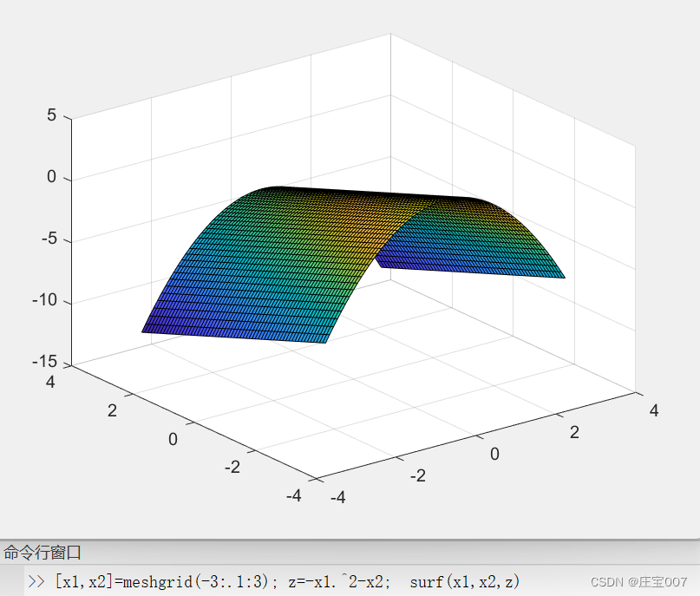The image size is (700, 596).
Task: Select the z-axis tick label -15
Action: click(x=44, y=361)
